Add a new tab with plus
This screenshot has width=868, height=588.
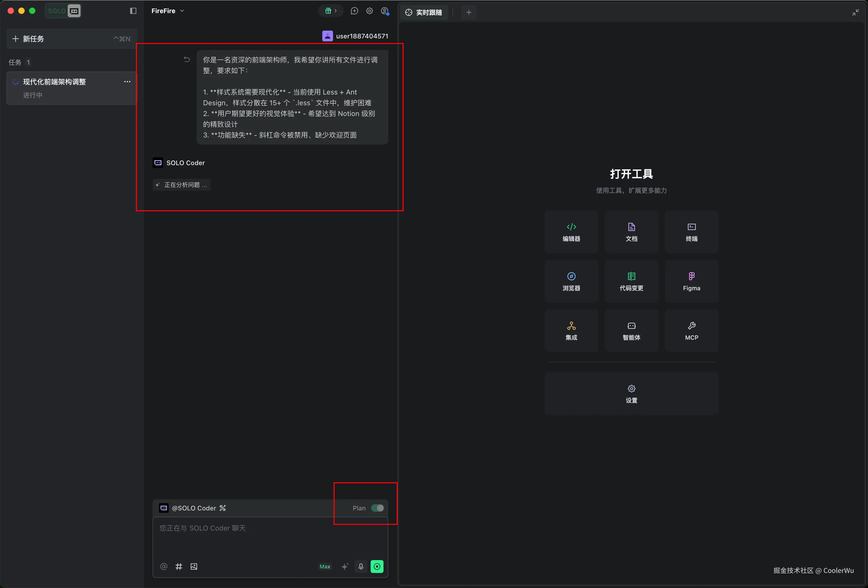(469, 12)
